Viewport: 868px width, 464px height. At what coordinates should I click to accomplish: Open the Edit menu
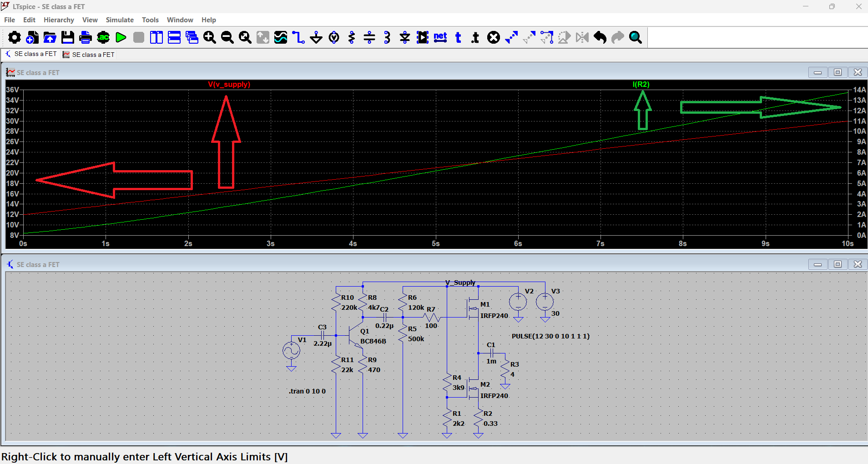[29, 20]
